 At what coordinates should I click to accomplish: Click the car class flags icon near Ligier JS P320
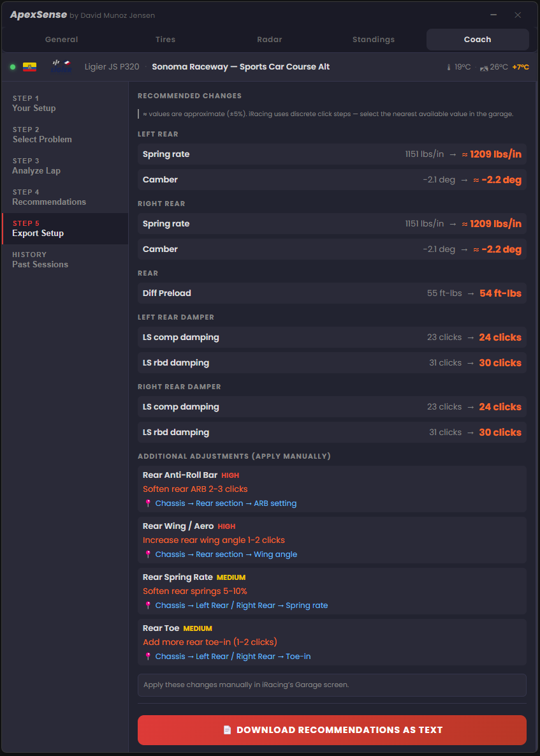(x=61, y=66)
